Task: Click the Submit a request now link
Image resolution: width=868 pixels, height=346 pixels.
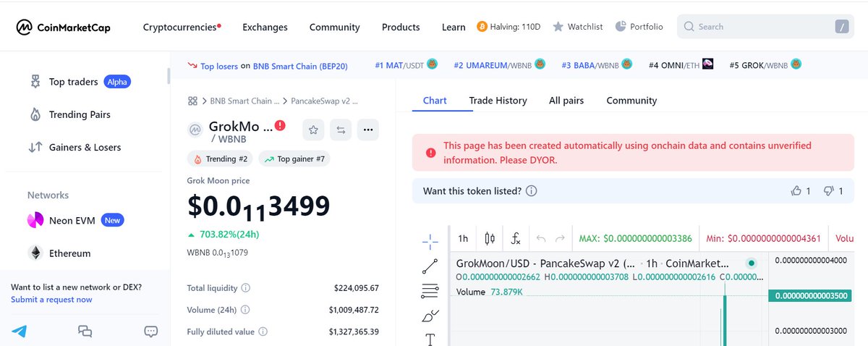Action: 51,300
